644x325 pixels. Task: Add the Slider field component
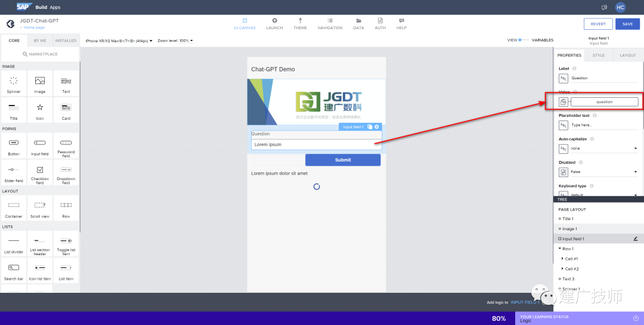(14, 172)
